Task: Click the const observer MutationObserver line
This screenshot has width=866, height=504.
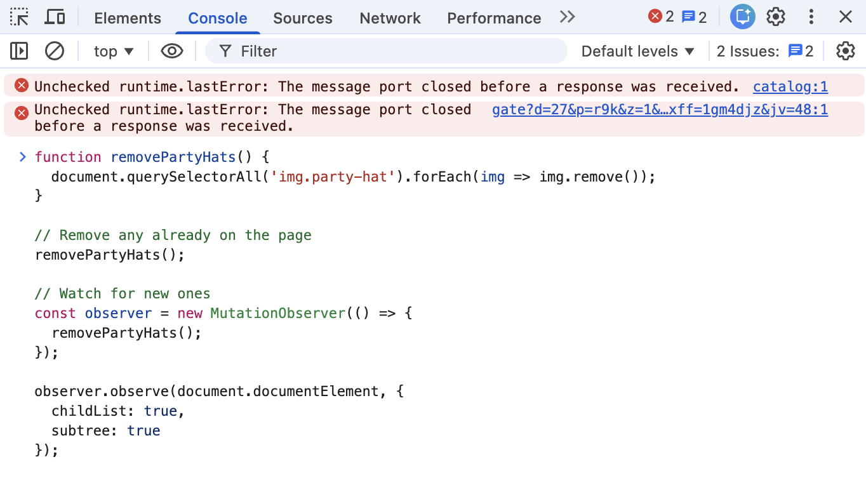Action: click(223, 314)
